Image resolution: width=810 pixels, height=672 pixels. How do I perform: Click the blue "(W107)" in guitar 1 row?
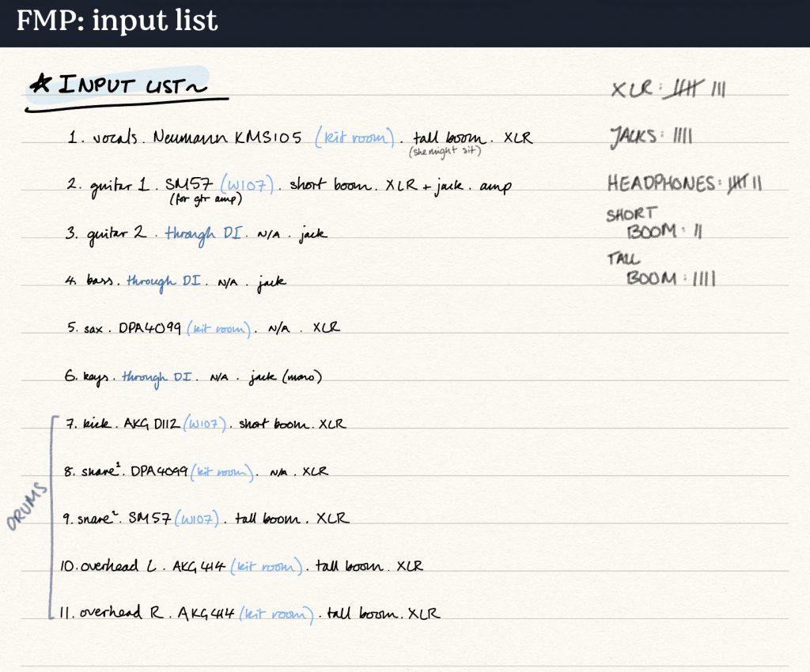247,185
